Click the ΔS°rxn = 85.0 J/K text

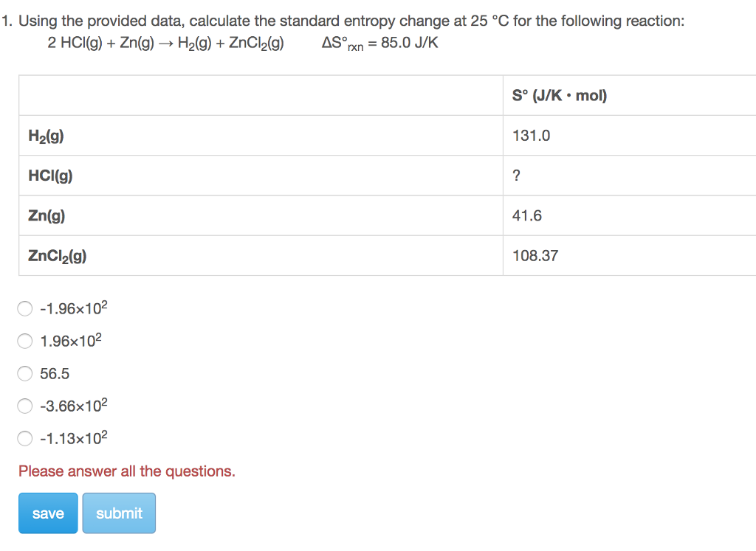pos(380,44)
